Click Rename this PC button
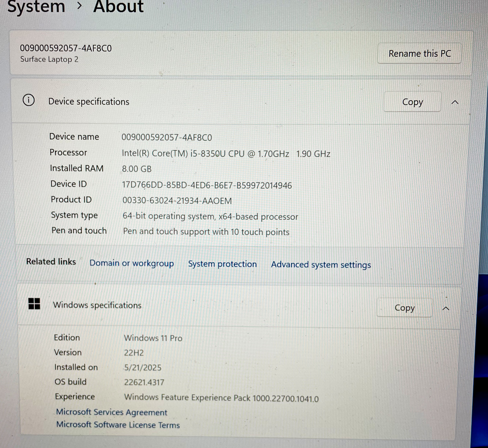 [420, 53]
